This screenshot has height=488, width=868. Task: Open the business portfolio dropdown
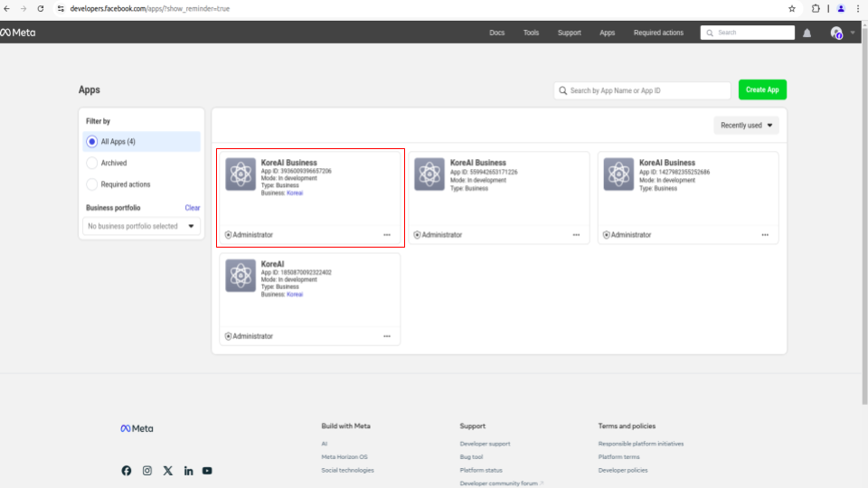pos(141,226)
